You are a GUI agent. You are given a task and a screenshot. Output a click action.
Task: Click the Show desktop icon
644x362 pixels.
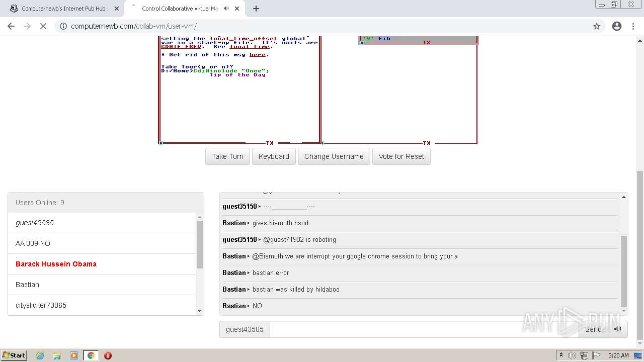[x=638, y=355]
